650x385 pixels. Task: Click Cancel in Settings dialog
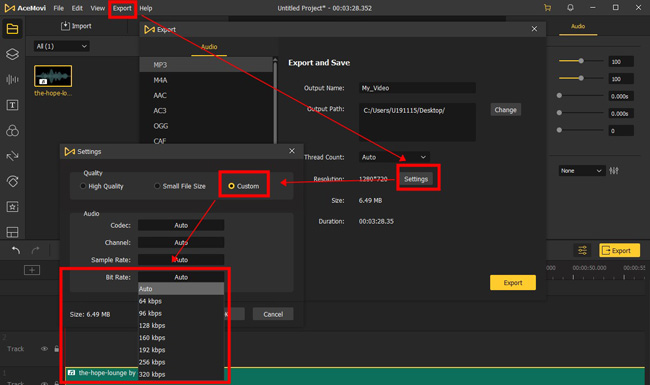(x=273, y=314)
